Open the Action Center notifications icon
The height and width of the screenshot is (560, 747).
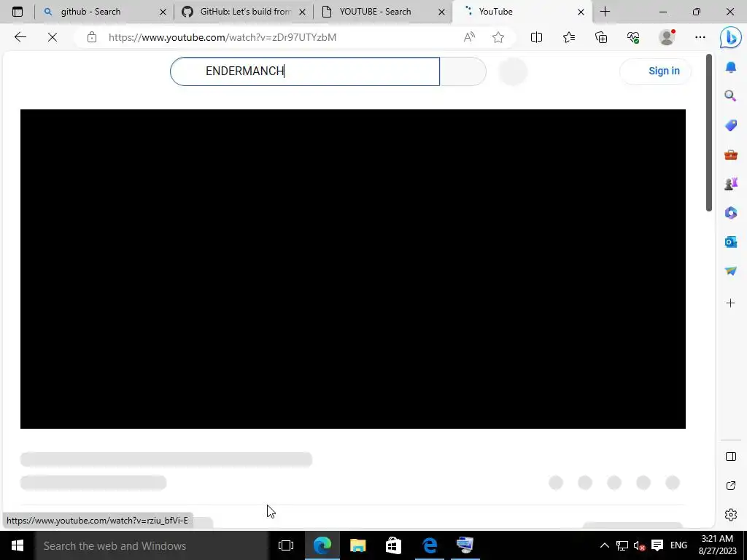coord(657,545)
